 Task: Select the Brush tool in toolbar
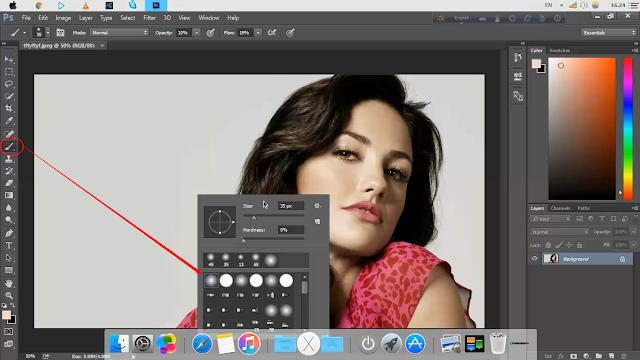pyautogui.click(x=10, y=146)
